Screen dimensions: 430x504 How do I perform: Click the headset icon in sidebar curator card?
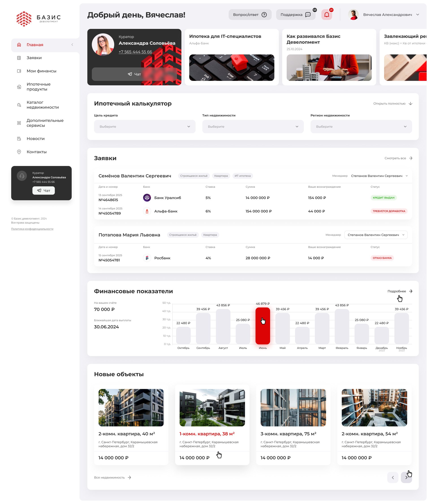22,176
